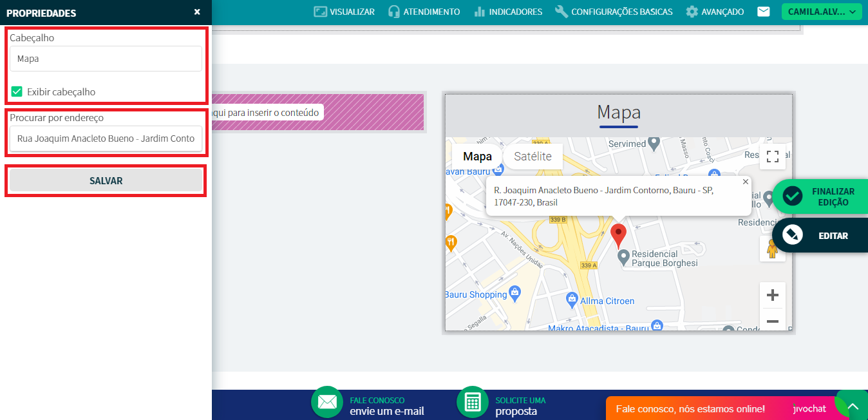Open the CAMILA.ALV user dropdown
This screenshot has height=420, width=868.
pyautogui.click(x=821, y=12)
